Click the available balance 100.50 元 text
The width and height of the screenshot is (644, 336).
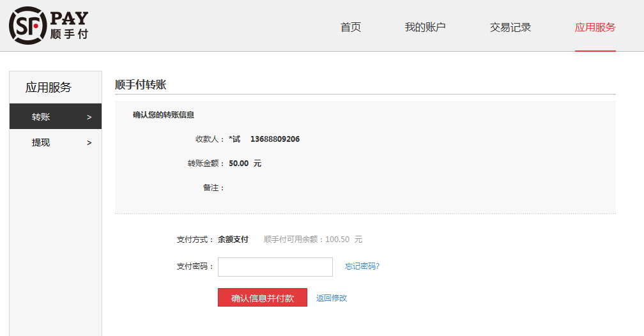tap(343, 240)
